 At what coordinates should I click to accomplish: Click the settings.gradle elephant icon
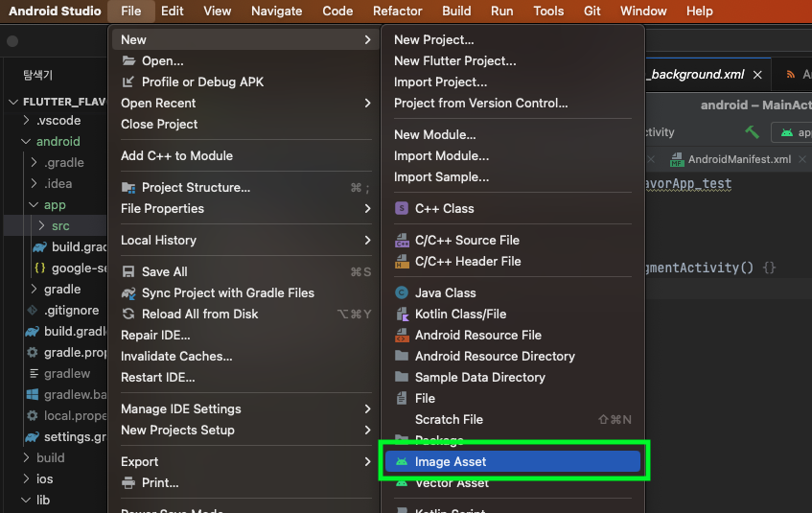click(32, 437)
